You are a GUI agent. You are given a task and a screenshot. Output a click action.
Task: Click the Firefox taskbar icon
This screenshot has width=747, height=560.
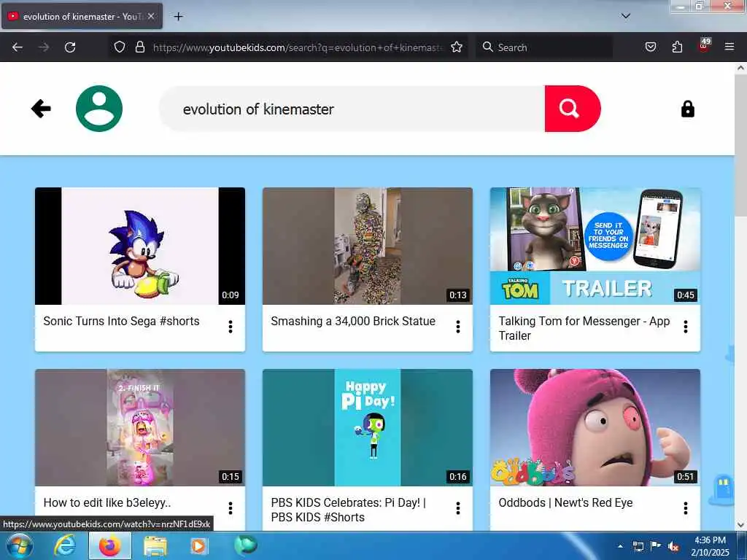coord(109,545)
